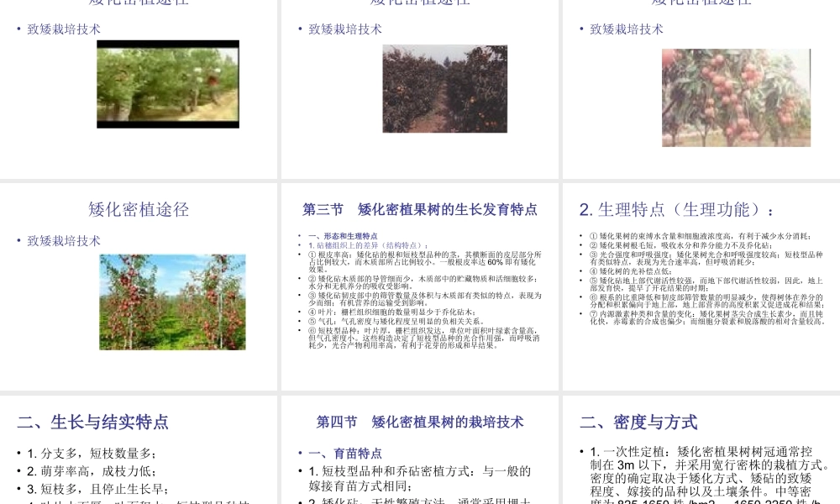Select the orchard photo in the second slide
Viewport: 840px width, 504px height.
tap(446, 88)
